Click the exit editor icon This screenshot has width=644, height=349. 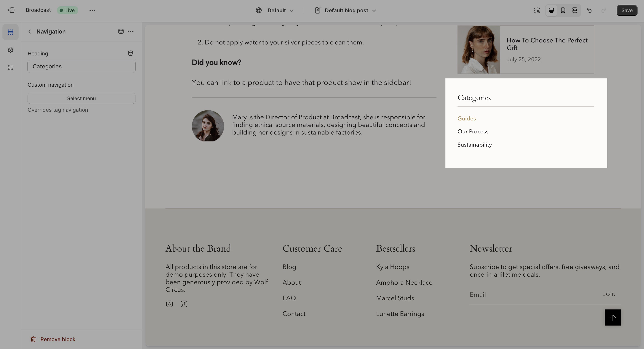[x=11, y=10]
